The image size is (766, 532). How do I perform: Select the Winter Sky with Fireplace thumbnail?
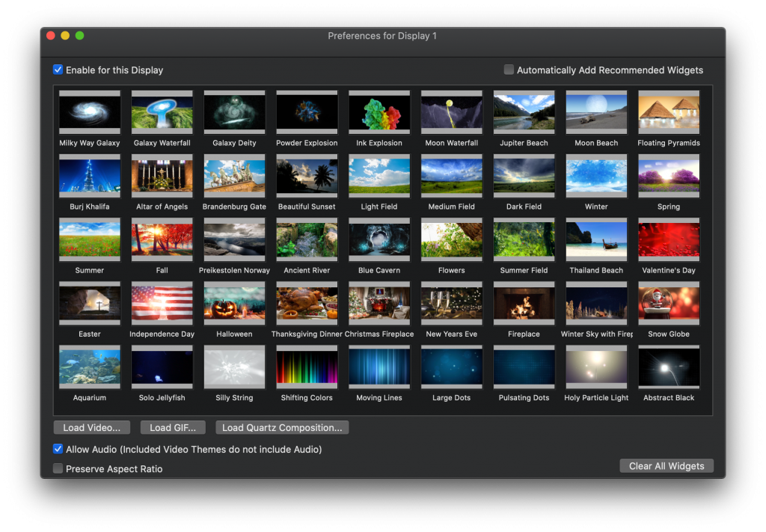tap(596, 303)
